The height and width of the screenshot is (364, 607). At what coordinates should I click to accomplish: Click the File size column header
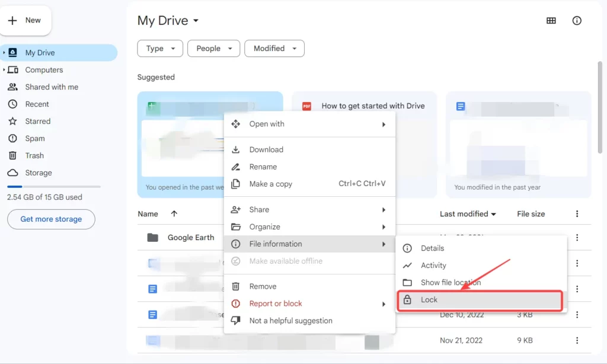click(531, 214)
